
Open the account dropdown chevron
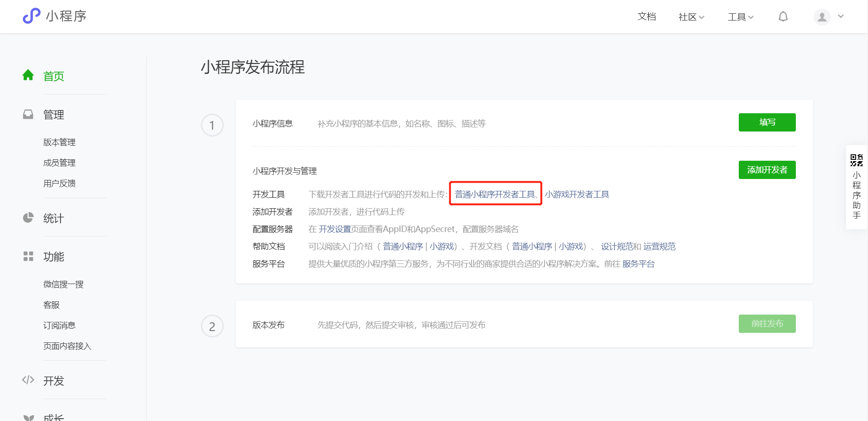[841, 16]
